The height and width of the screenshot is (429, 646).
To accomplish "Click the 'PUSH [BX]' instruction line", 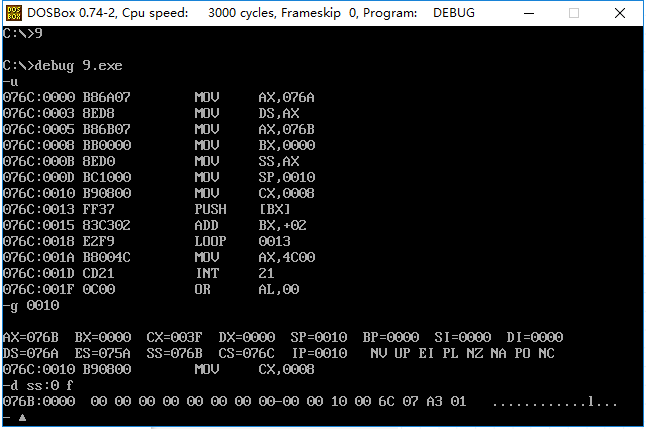I will 147,209.
